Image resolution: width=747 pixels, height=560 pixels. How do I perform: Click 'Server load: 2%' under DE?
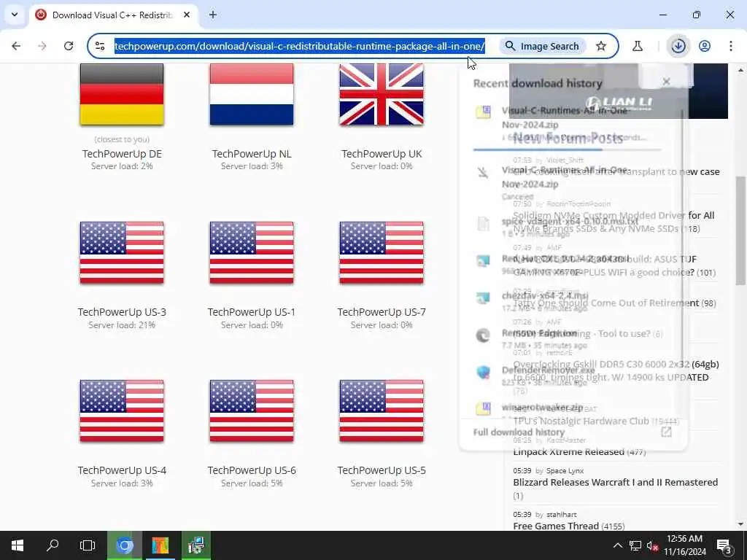coord(122,166)
